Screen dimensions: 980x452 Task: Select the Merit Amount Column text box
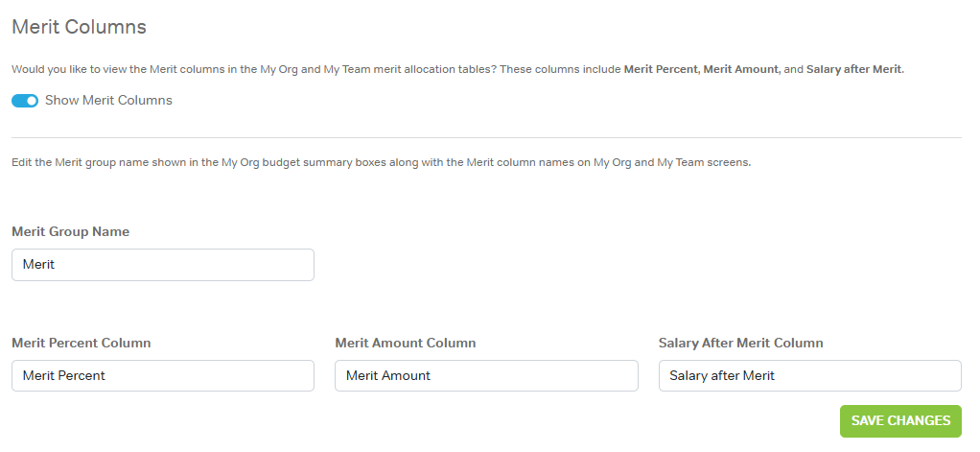[486, 376]
